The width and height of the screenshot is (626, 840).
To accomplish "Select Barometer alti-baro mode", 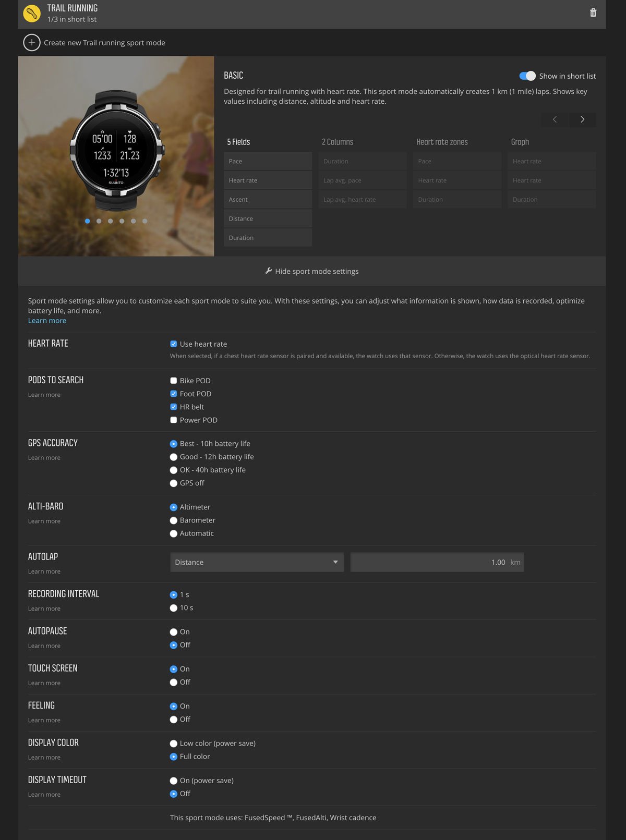I will (x=173, y=520).
